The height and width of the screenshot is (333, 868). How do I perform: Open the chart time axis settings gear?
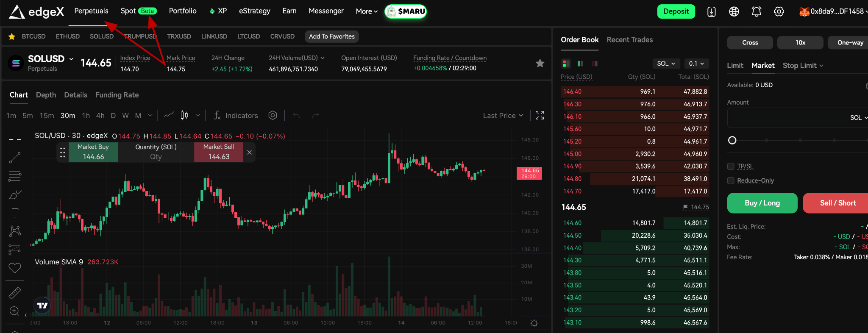(x=534, y=323)
